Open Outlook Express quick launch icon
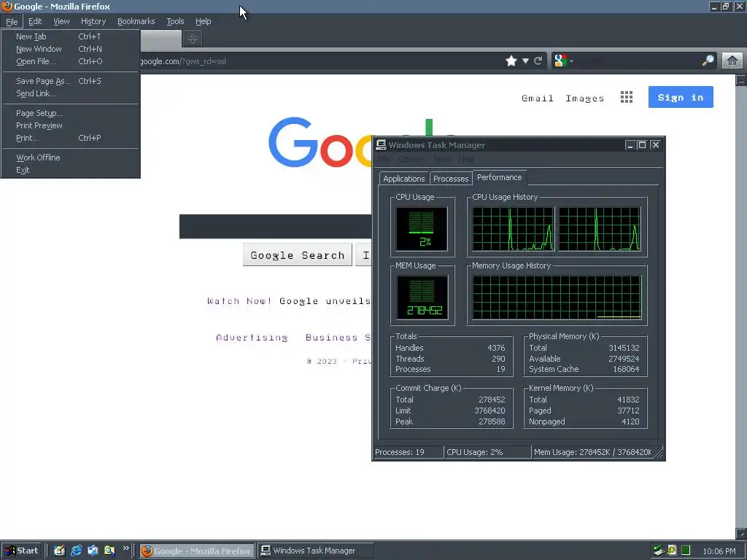747x560 pixels. (93, 551)
